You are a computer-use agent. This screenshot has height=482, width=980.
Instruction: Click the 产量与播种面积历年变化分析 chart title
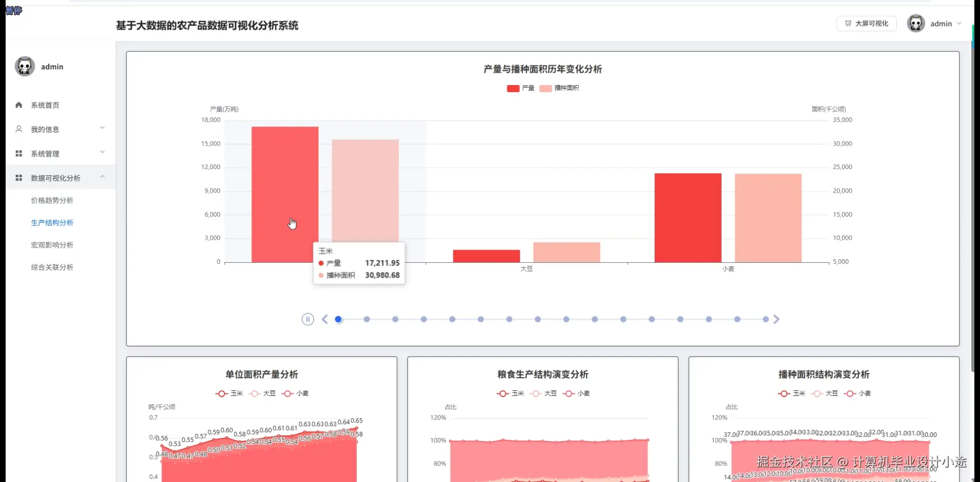(x=543, y=69)
